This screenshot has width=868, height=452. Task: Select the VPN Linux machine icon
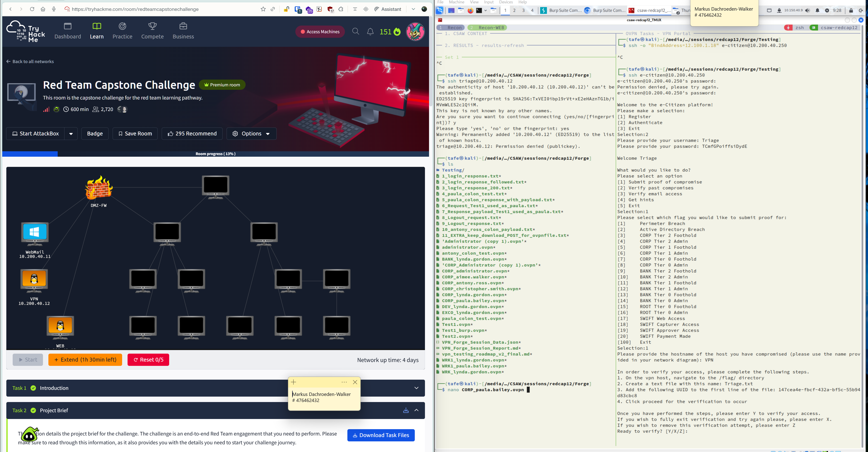pyautogui.click(x=34, y=279)
